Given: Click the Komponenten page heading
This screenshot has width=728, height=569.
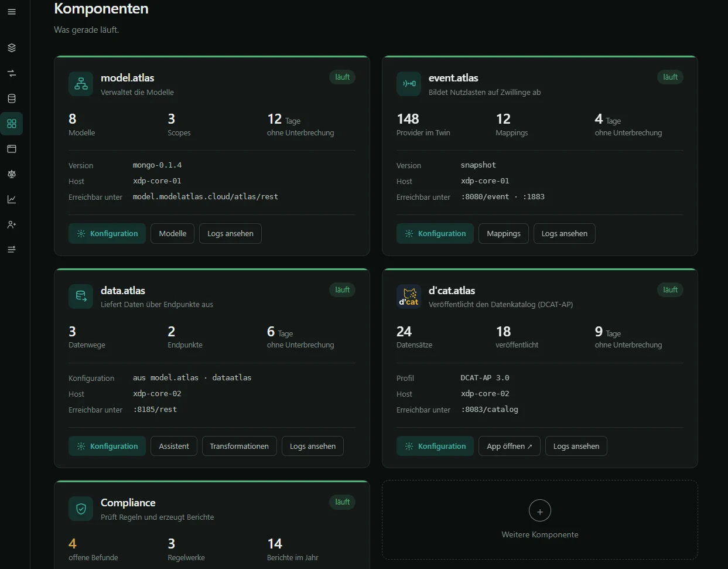Looking at the screenshot, I should click(x=101, y=9).
